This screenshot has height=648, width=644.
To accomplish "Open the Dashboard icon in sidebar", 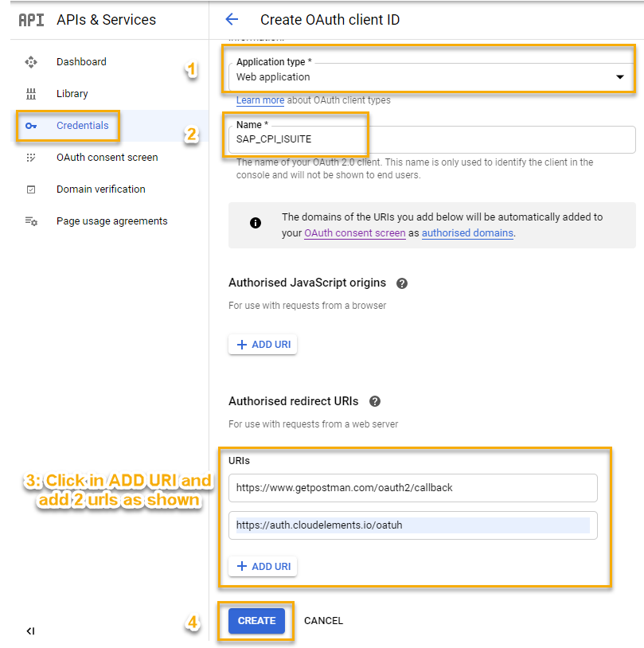I will click(x=31, y=62).
